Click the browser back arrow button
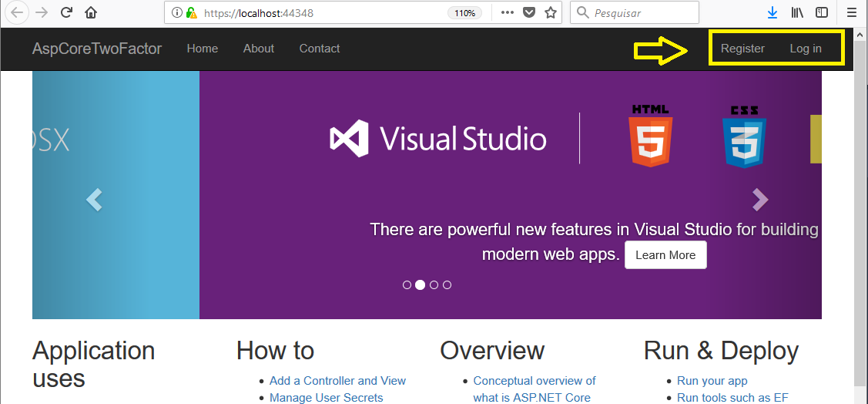This screenshot has height=404, width=868. (17, 13)
